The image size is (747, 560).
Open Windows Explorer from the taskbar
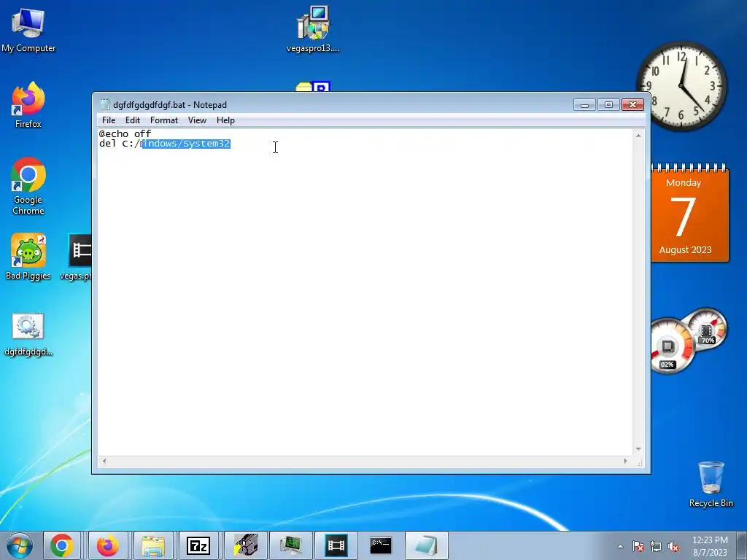[x=153, y=545]
